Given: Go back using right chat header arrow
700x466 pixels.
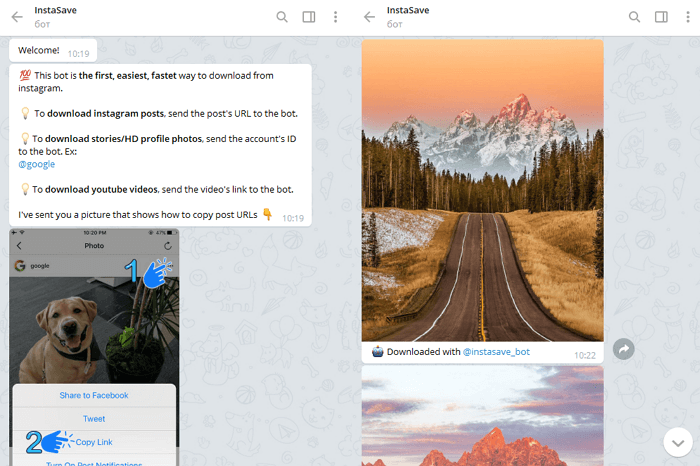Looking at the screenshot, I should [369, 17].
